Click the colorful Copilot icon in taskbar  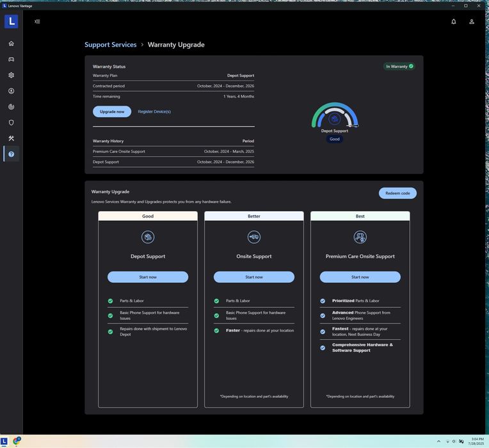(17, 441)
